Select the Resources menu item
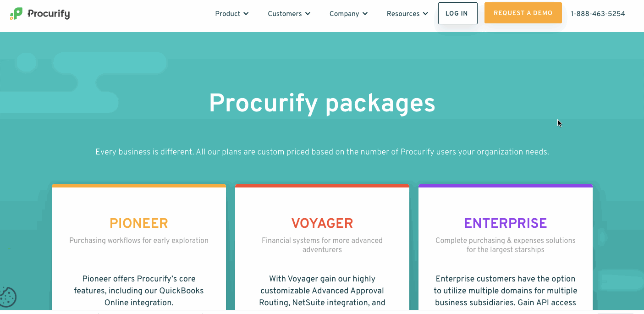This screenshot has height=314, width=644. [403, 14]
